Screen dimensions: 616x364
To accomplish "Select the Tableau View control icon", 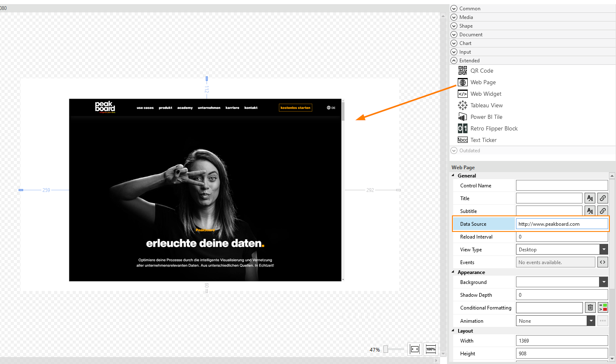I will click(x=463, y=105).
